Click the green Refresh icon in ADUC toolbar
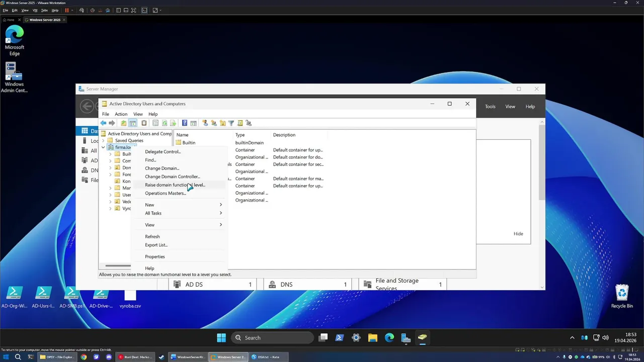 point(165,123)
